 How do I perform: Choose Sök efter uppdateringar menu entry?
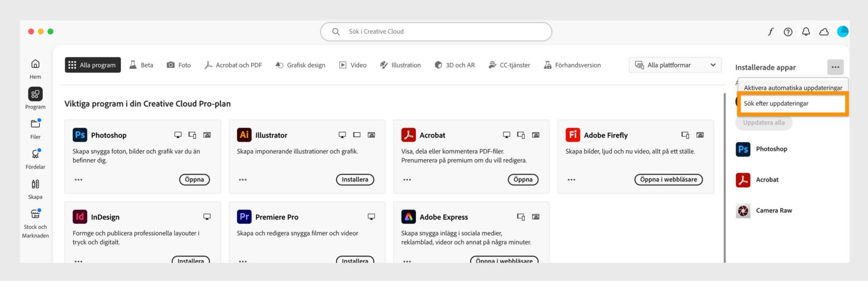793,104
